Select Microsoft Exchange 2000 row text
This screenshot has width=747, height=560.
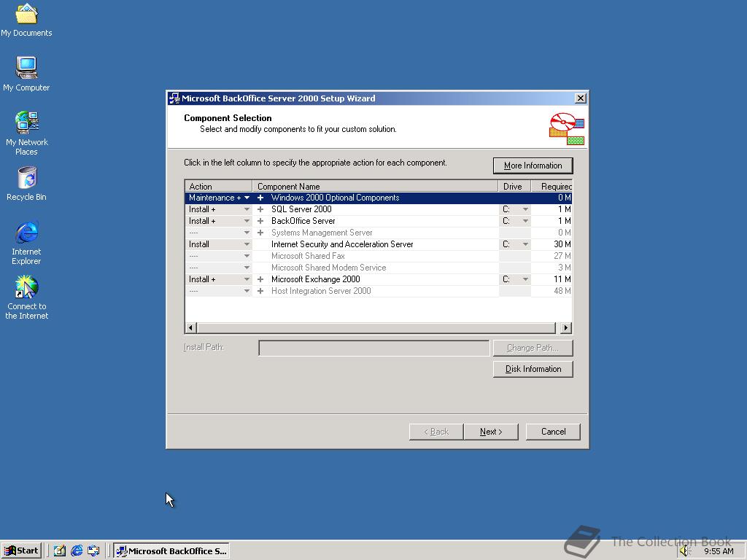click(x=315, y=279)
